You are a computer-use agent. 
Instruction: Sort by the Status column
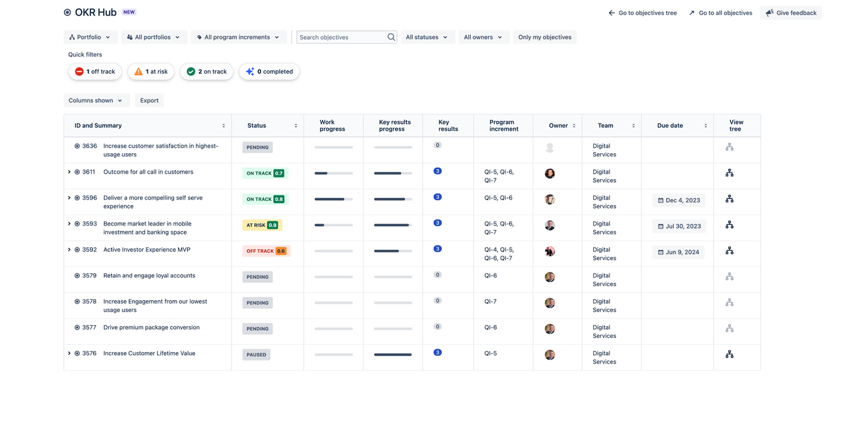[x=295, y=126]
